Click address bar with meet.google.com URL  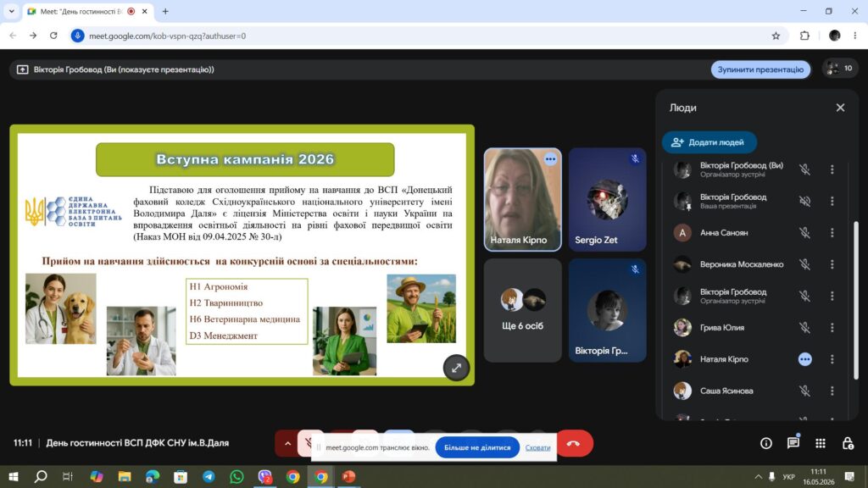tap(426, 36)
